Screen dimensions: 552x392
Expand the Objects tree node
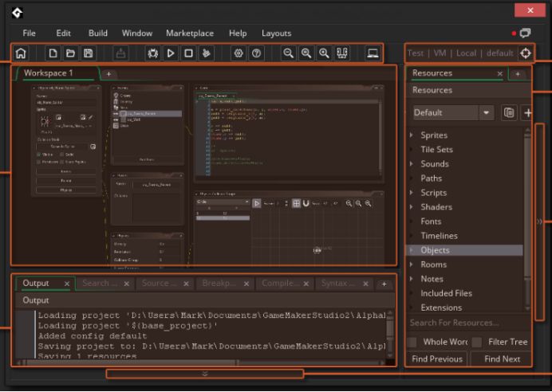412,250
